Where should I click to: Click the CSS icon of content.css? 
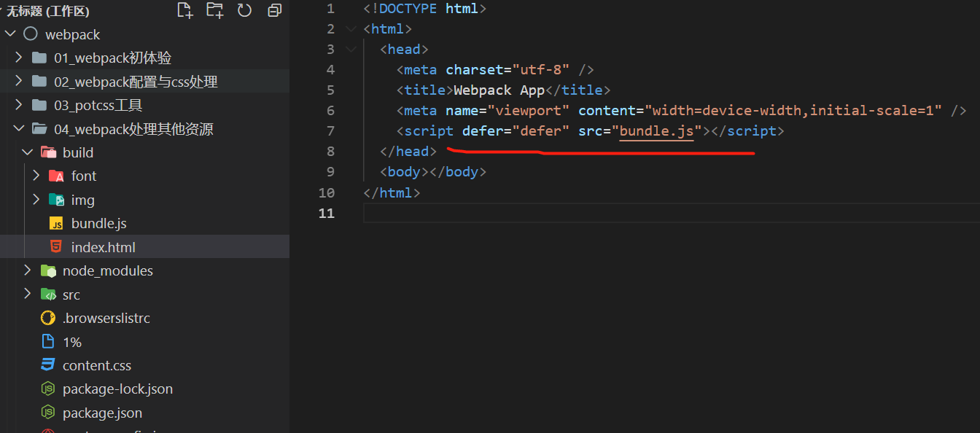point(48,365)
